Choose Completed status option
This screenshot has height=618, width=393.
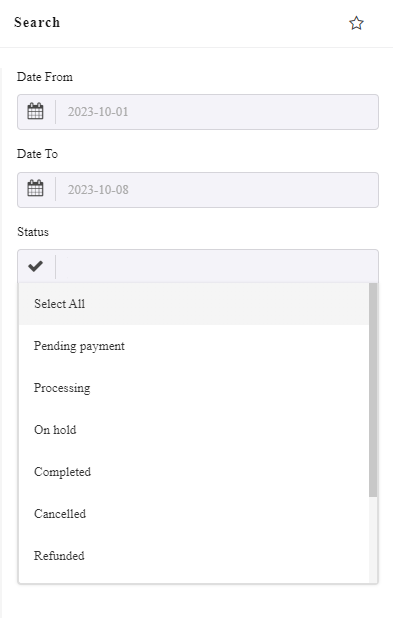coord(194,472)
